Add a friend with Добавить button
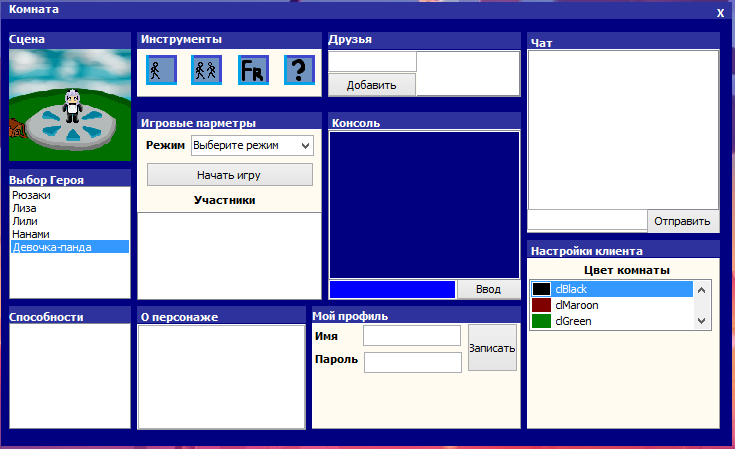The width and height of the screenshot is (735, 449). pos(372,85)
